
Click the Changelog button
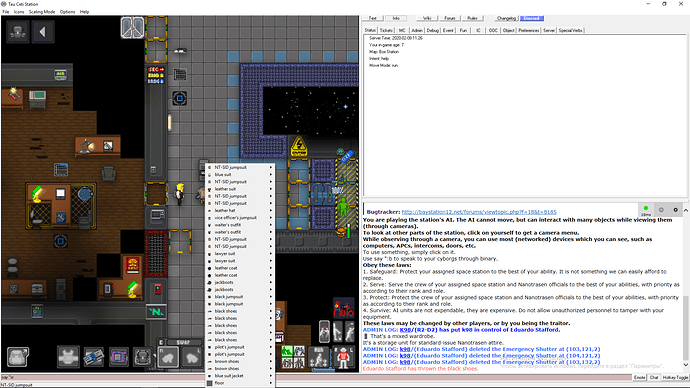pyautogui.click(x=506, y=18)
